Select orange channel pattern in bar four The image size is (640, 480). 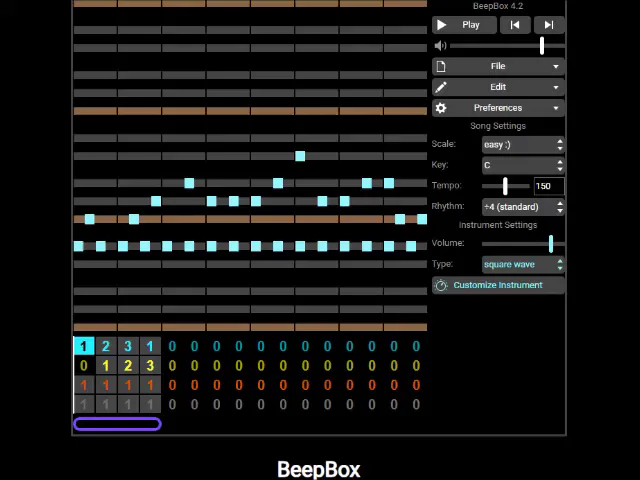pyautogui.click(x=150, y=385)
